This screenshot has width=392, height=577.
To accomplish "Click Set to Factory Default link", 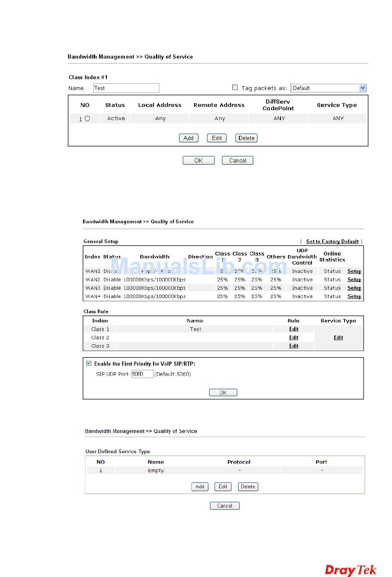I will (332, 241).
